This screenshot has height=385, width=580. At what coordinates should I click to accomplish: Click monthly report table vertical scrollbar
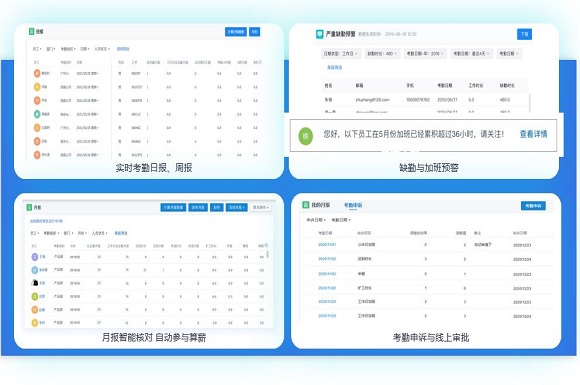click(267, 254)
